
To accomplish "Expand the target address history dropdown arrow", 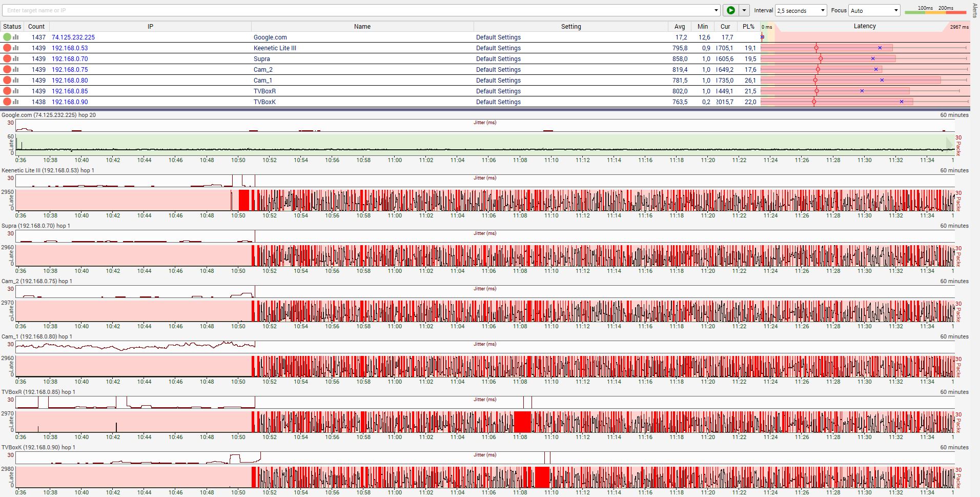I will point(716,10).
